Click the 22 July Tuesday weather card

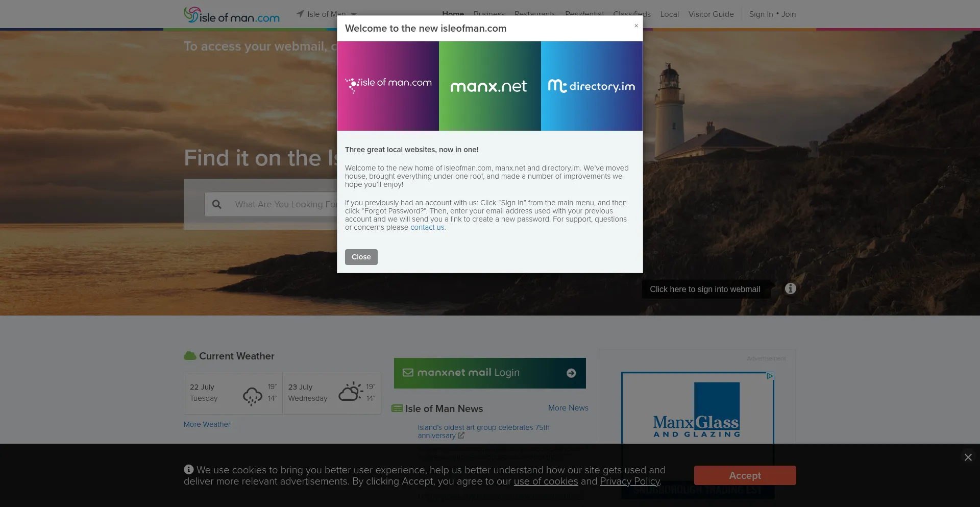click(x=233, y=393)
